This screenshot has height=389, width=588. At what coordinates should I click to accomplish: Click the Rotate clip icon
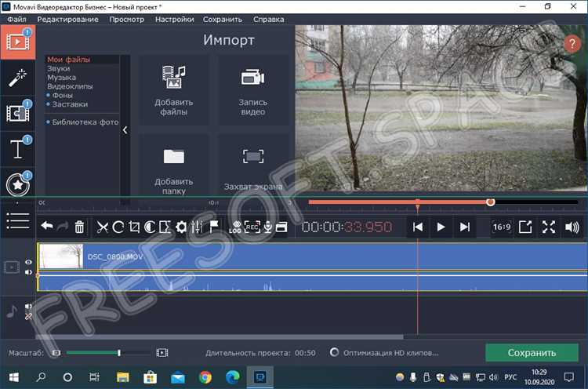118,227
